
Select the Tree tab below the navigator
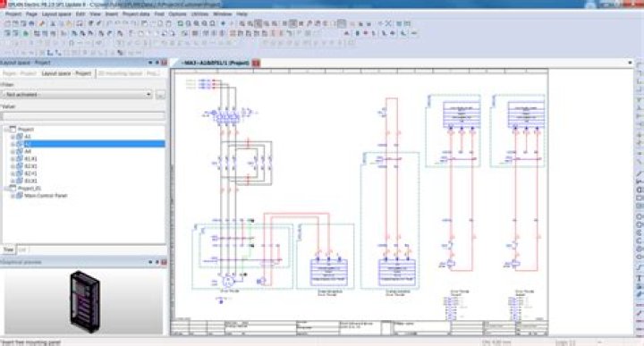8,249
